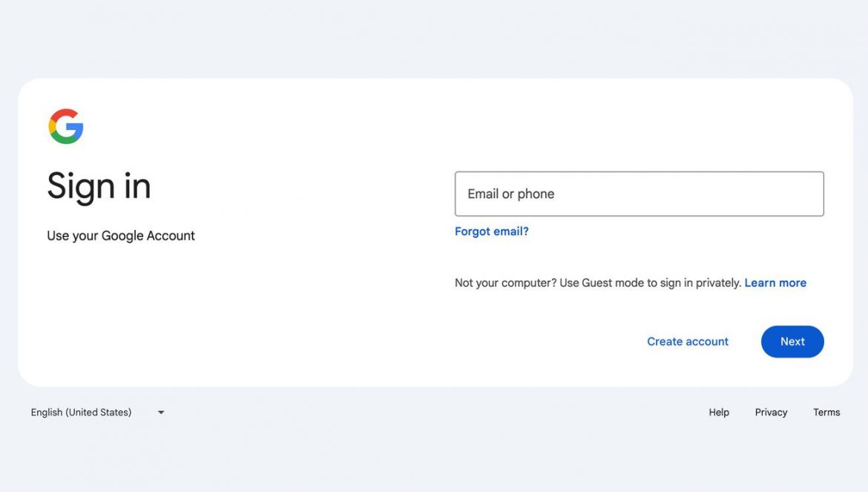Viewport: 868px width, 492px height.
Task: Open the Help footer link
Action: coord(719,413)
